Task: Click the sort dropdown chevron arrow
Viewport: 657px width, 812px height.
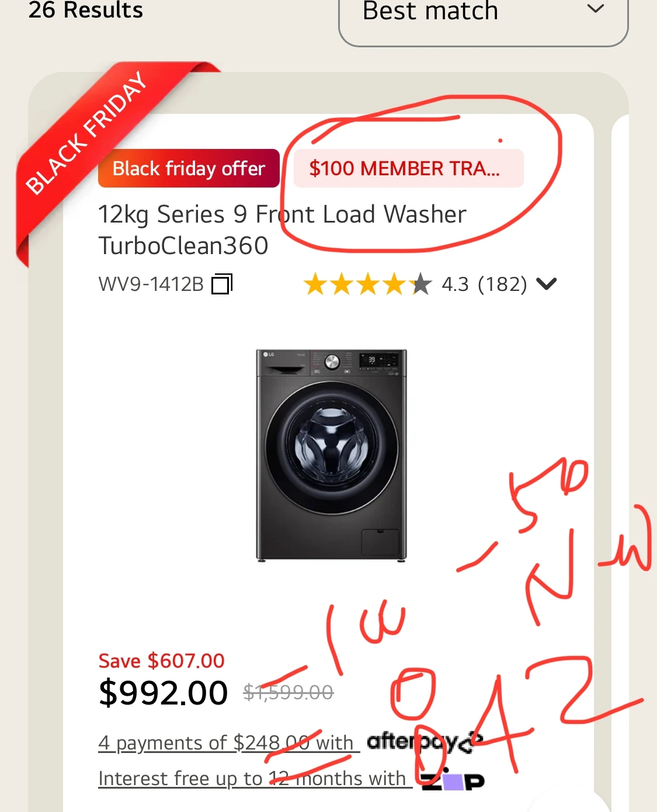Action: point(595,9)
